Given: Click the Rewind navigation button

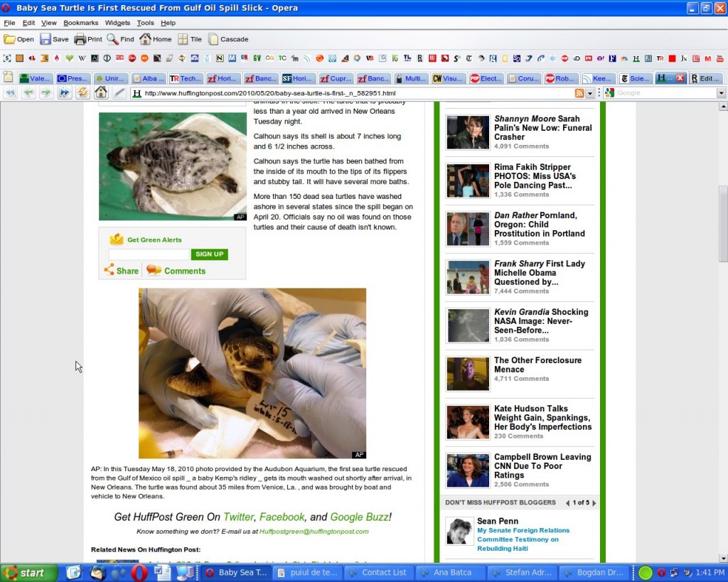Looking at the screenshot, I should (11, 93).
